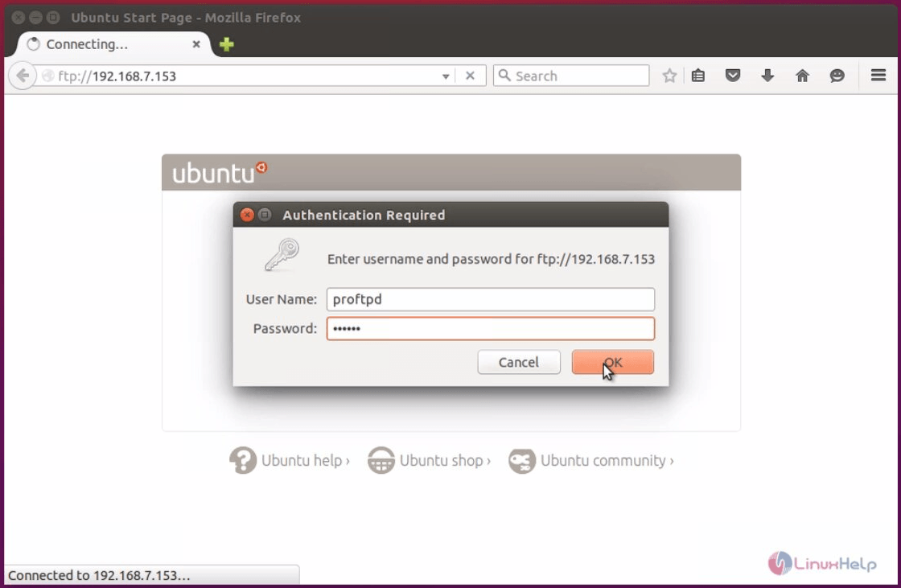Image resolution: width=901 pixels, height=588 pixels.
Task: Close the Authentication Required dialog
Action: point(246,215)
